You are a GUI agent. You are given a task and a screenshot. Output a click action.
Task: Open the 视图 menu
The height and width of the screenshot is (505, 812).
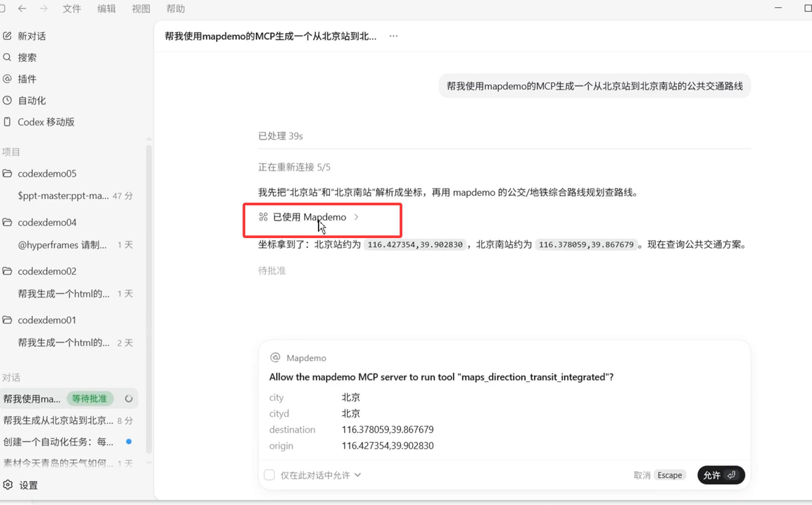click(x=141, y=9)
